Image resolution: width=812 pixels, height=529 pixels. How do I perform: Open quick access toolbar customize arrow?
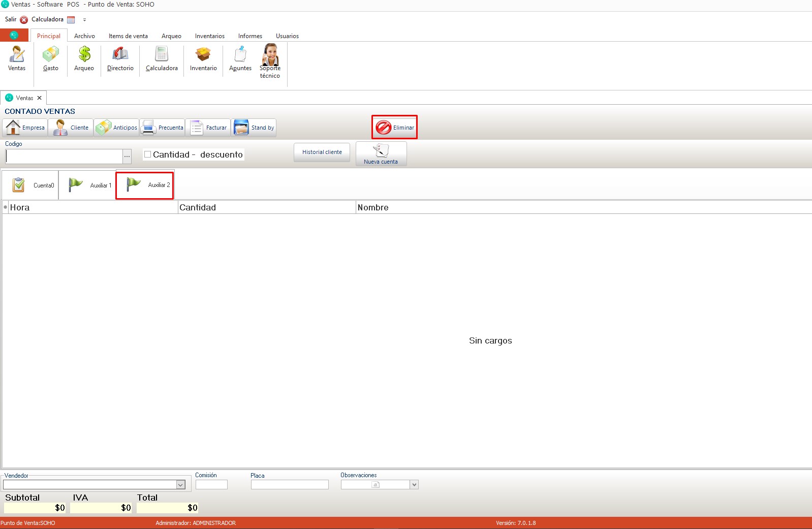pos(84,20)
